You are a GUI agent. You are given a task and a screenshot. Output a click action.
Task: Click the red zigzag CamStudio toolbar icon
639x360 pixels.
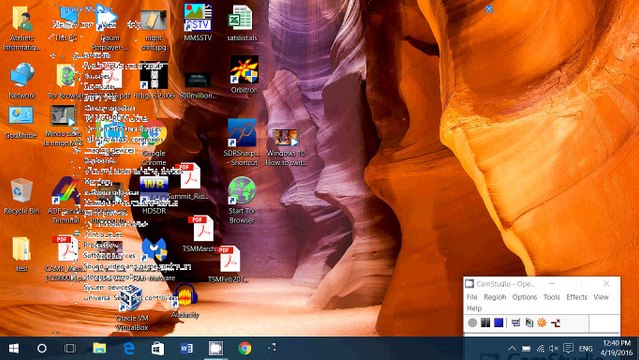click(555, 323)
